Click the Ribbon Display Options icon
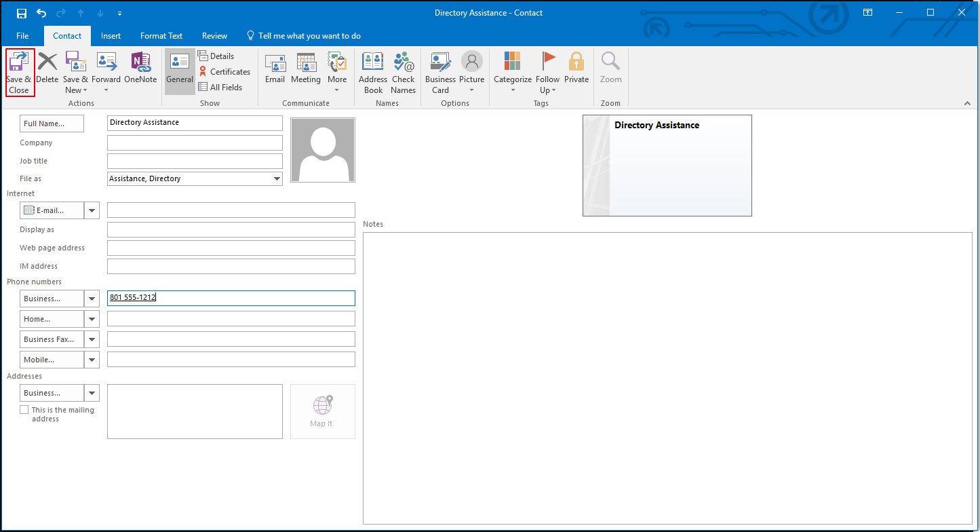980x532 pixels. (867, 12)
